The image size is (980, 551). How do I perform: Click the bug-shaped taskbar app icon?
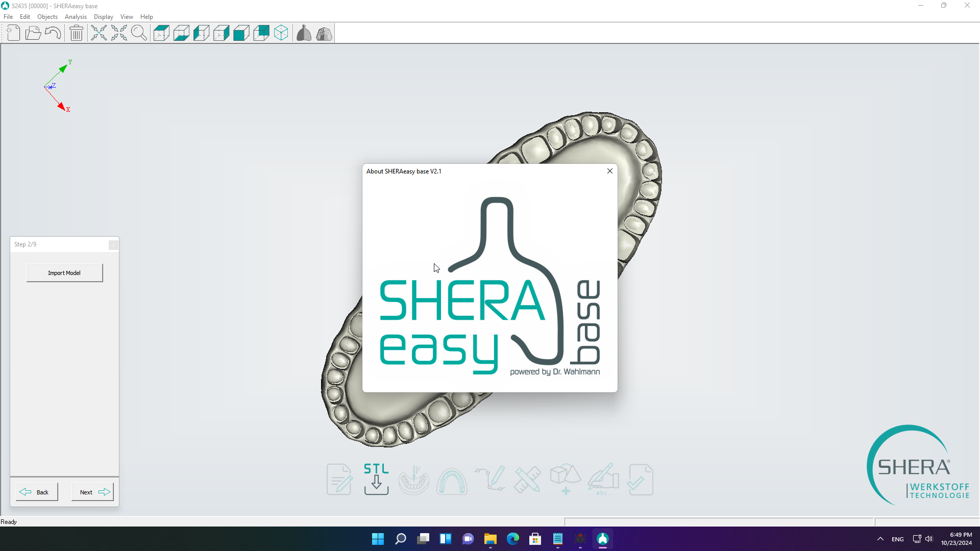580,539
